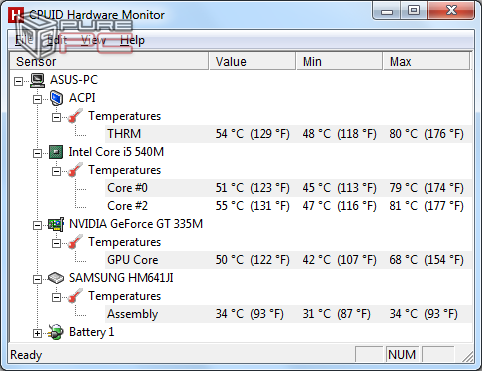The width and height of the screenshot is (482, 371).
Task: Collapse the NVIDIA GeForce GT 335M node
Action: [37, 225]
